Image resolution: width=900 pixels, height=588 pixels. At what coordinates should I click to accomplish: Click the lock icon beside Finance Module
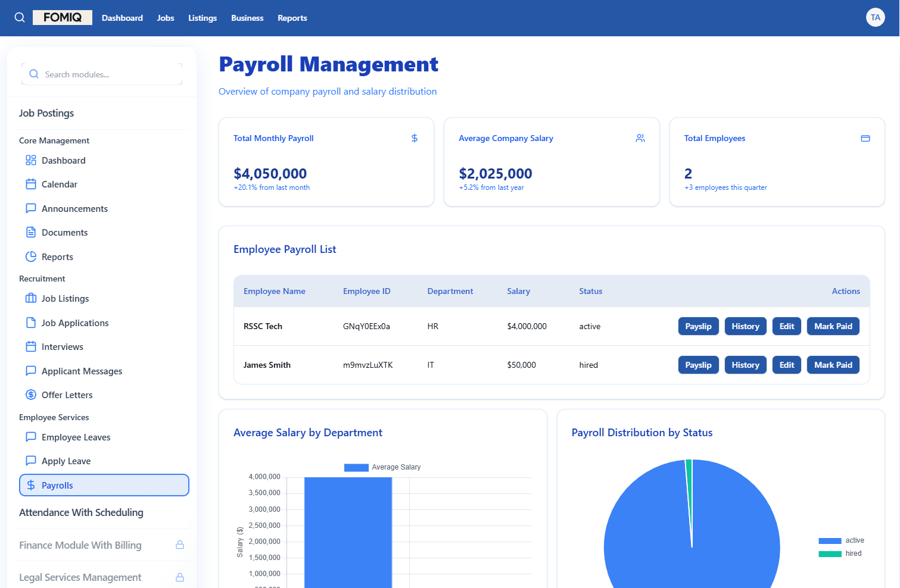tap(180, 545)
